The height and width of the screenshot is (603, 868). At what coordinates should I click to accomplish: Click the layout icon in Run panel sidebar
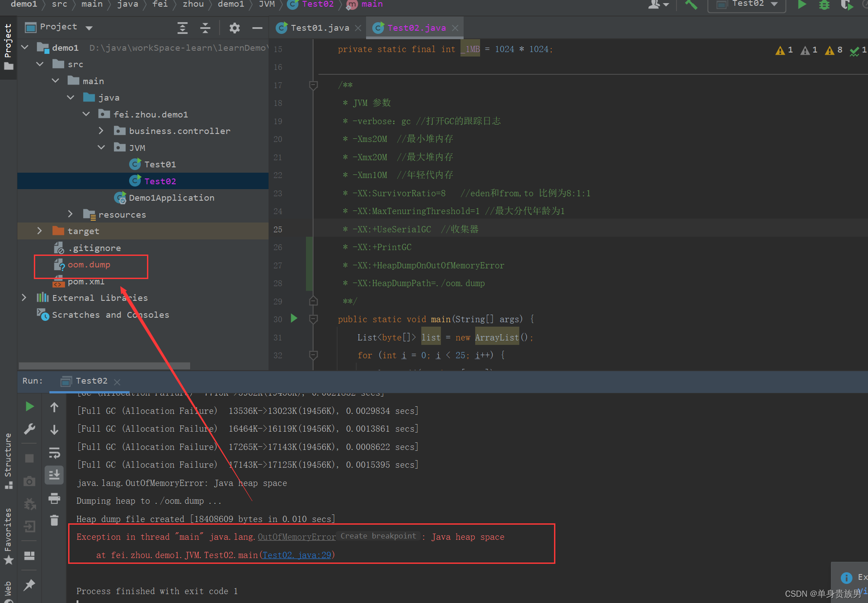pyautogui.click(x=29, y=555)
